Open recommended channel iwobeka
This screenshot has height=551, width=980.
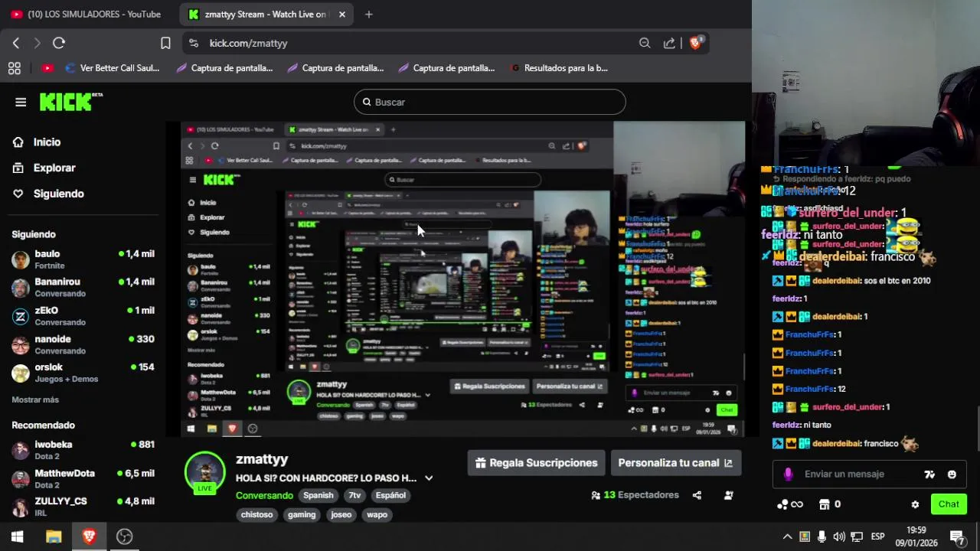pos(83,450)
